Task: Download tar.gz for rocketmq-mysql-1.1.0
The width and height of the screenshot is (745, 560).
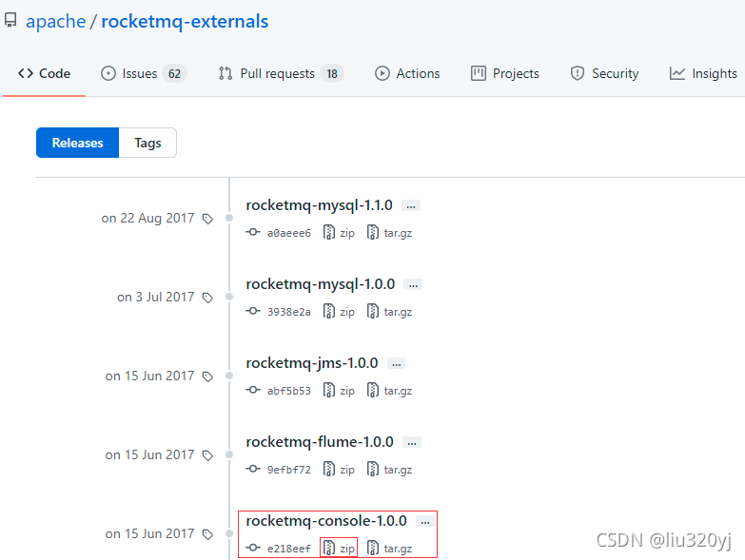Action: pyautogui.click(x=389, y=233)
